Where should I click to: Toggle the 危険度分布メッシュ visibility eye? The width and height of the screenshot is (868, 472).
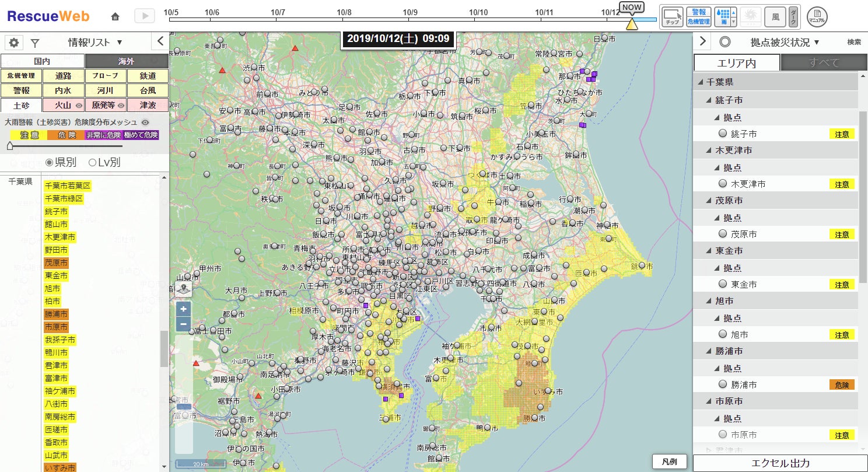tap(145, 123)
